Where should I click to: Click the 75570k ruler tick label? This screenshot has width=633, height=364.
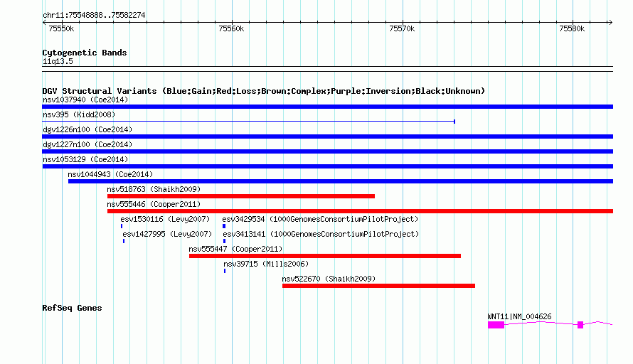click(402, 28)
